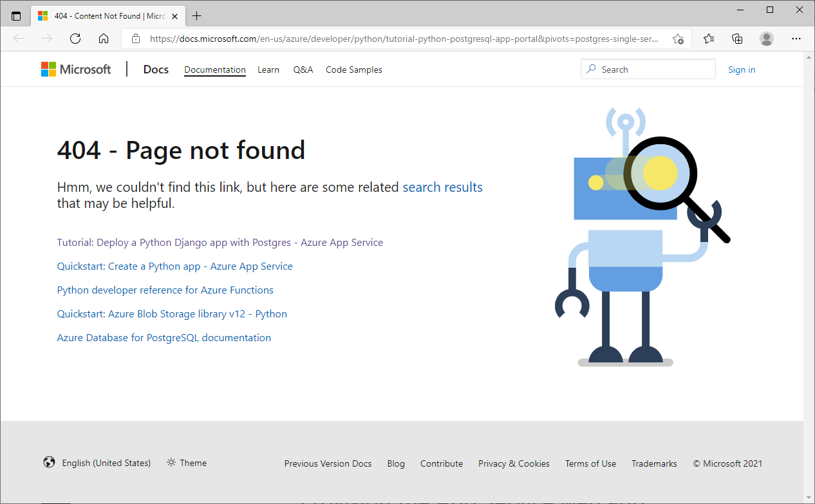
Task: Open the browser profile avatar
Action: [767, 39]
